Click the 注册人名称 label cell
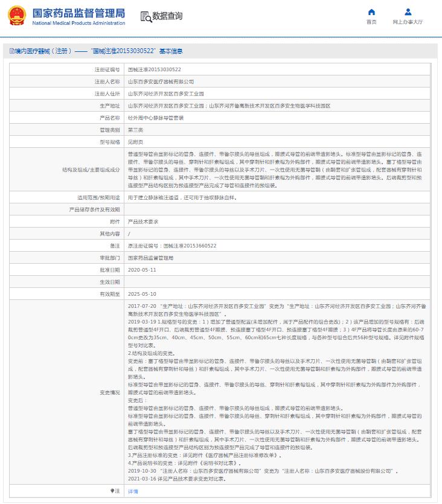The height and width of the screenshot is (504, 442). pos(66,81)
